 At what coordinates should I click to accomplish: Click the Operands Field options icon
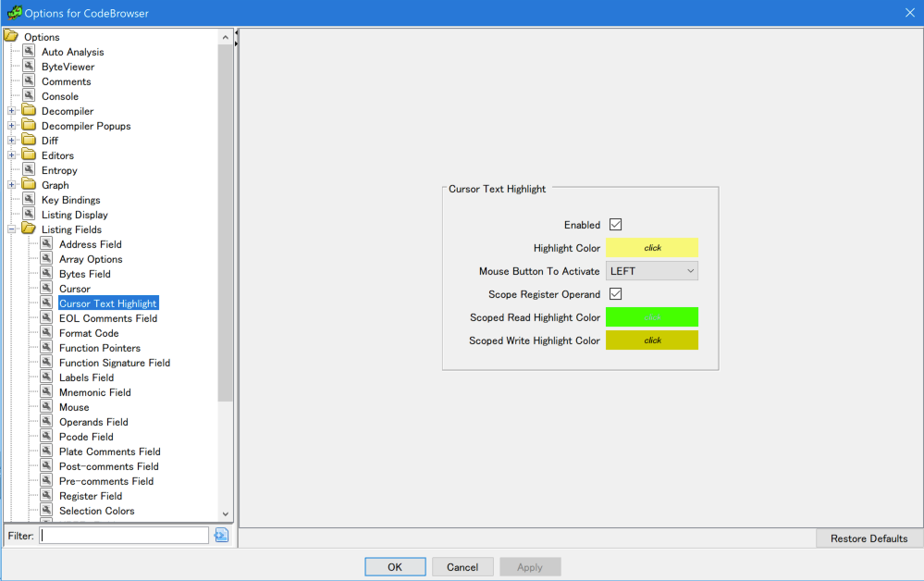(x=46, y=421)
